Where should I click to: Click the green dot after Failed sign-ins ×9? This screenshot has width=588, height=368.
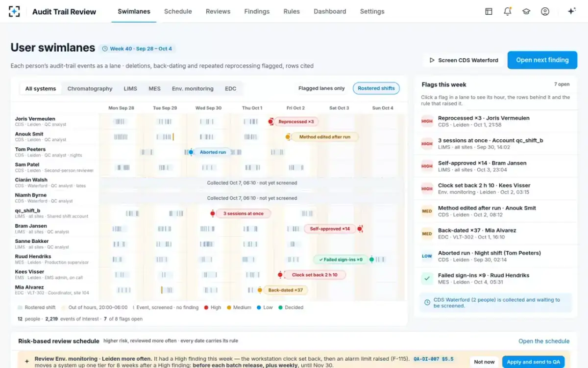point(371,259)
